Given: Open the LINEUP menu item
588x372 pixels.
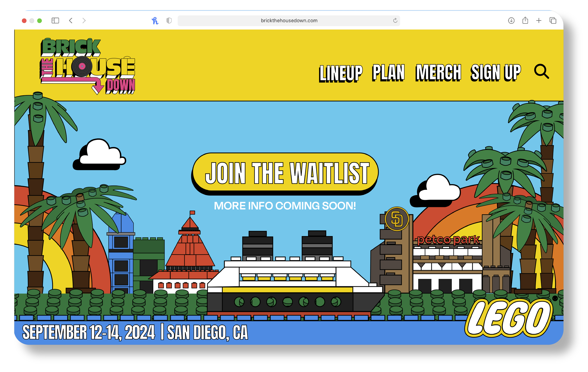Looking at the screenshot, I should tap(341, 73).
